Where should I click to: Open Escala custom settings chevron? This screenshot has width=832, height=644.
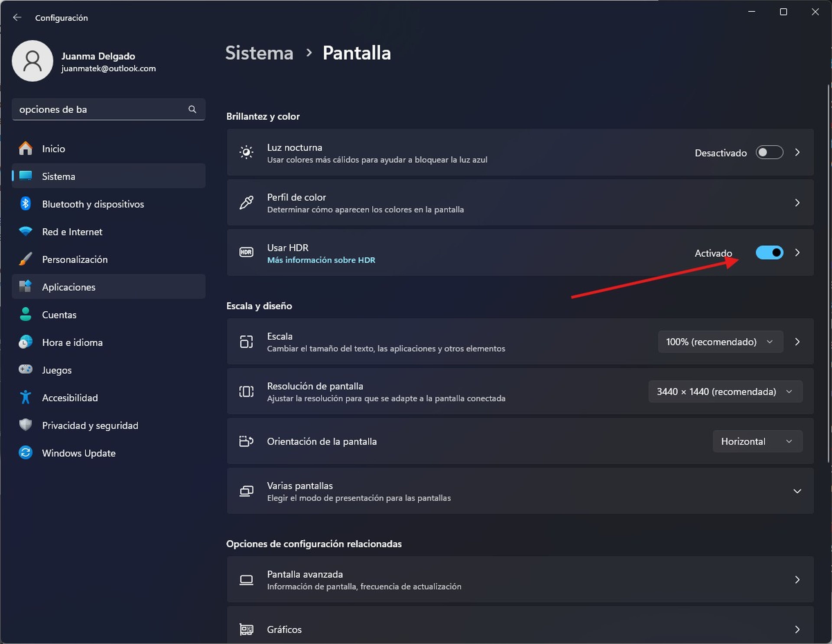pos(797,342)
